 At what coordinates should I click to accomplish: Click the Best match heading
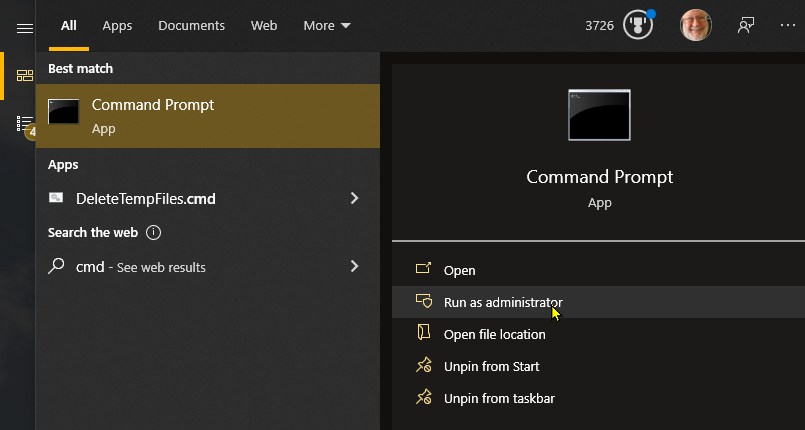click(81, 69)
